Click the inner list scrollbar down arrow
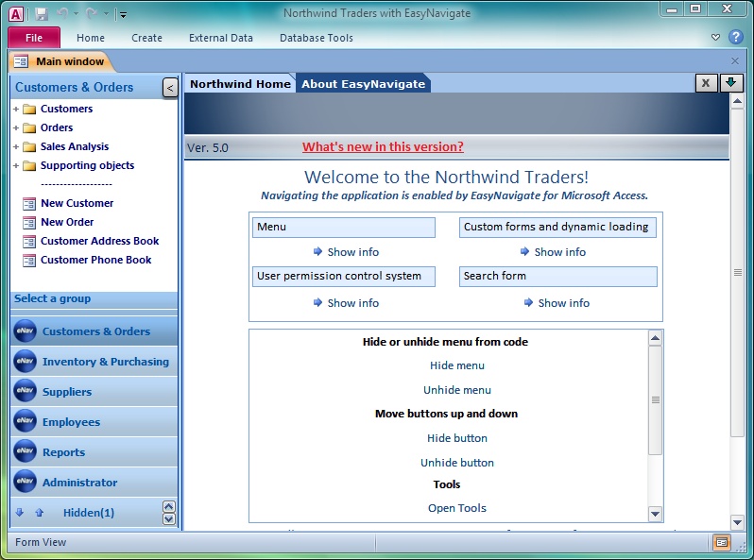 (x=655, y=514)
